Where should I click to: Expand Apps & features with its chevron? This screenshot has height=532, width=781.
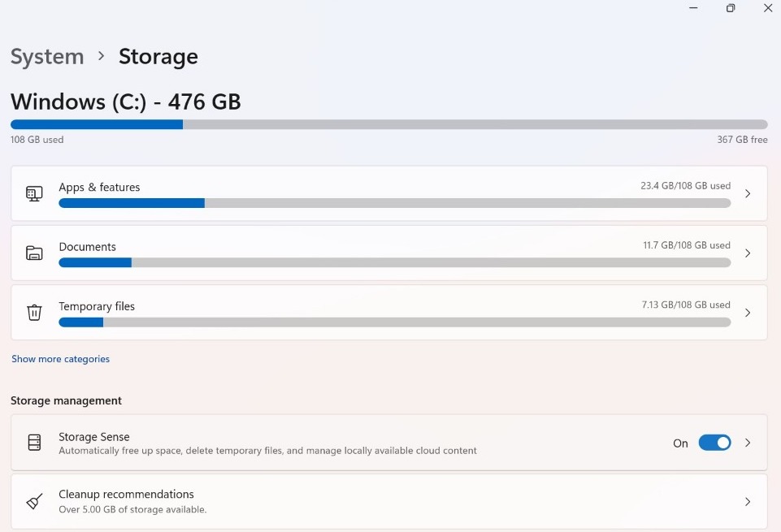point(747,193)
